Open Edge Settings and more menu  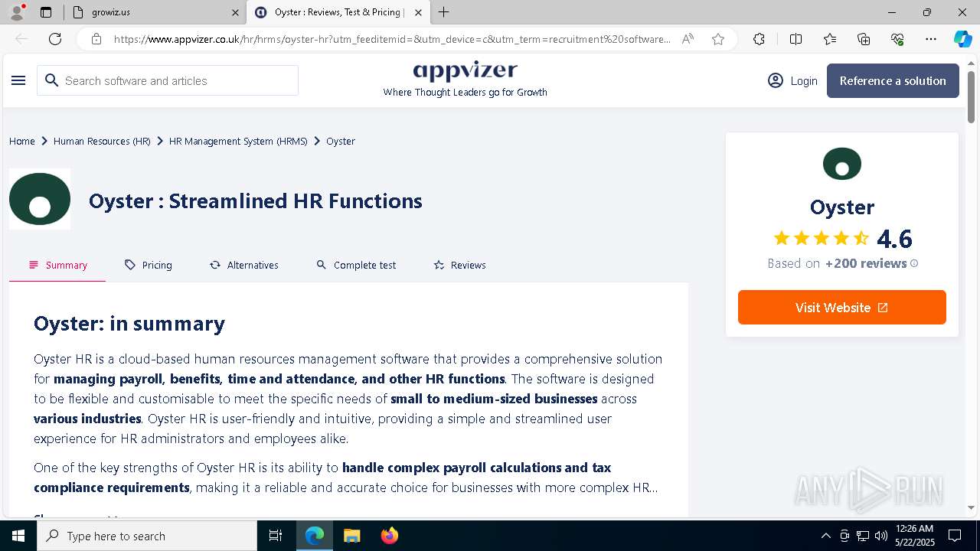point(931,39)
